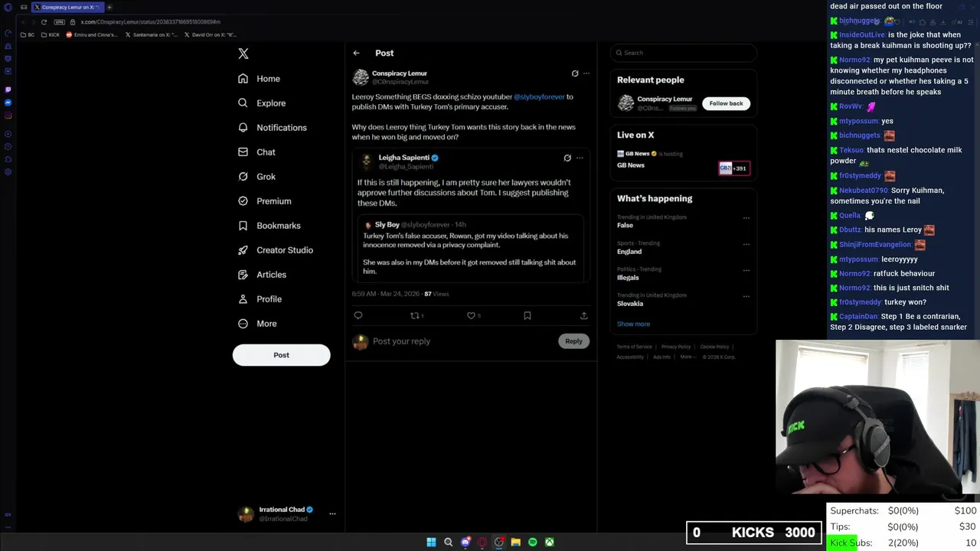This screenshot has height=551, width=980.
Task: Like the post with the heart icon
Action: pyautogui.click(x=471, y=315)
